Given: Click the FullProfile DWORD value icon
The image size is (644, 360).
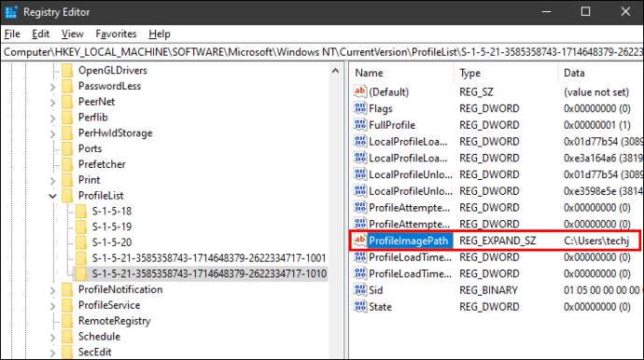Looking at the screenshot, I should click(359, 124).
